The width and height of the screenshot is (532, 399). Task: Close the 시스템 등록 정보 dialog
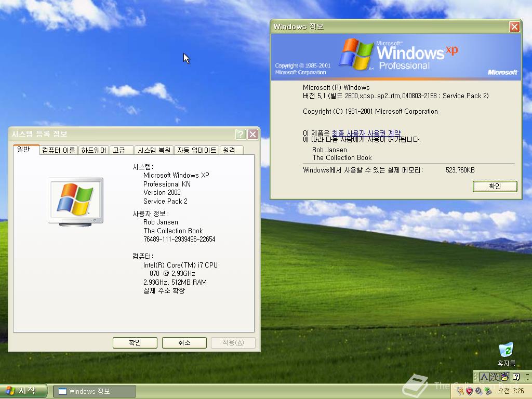pos(253,135)
